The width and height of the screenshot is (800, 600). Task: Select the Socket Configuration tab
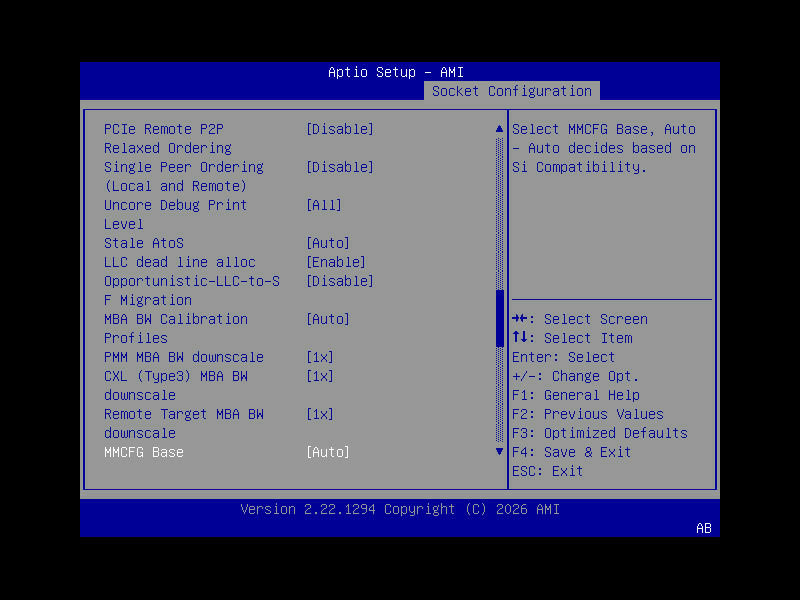(x=512, y=91)
